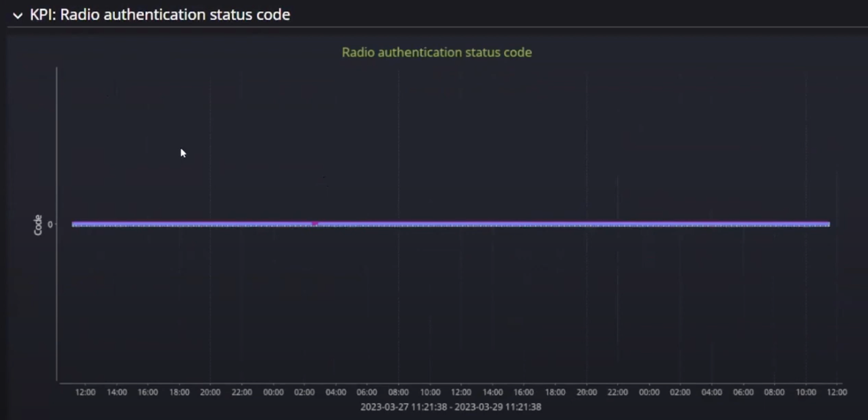This screenshot has height=420, width=868.
Task: Click the purple series line at 04:00
Action: point(336,224)
